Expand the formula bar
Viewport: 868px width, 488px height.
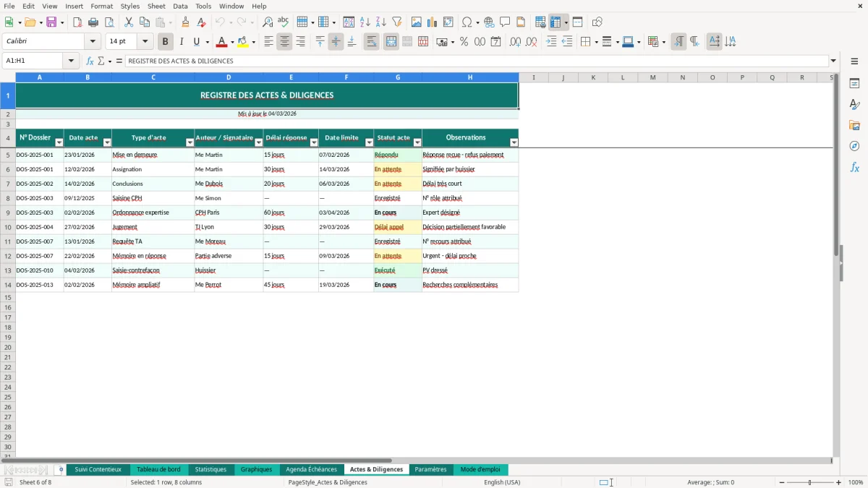833,61
